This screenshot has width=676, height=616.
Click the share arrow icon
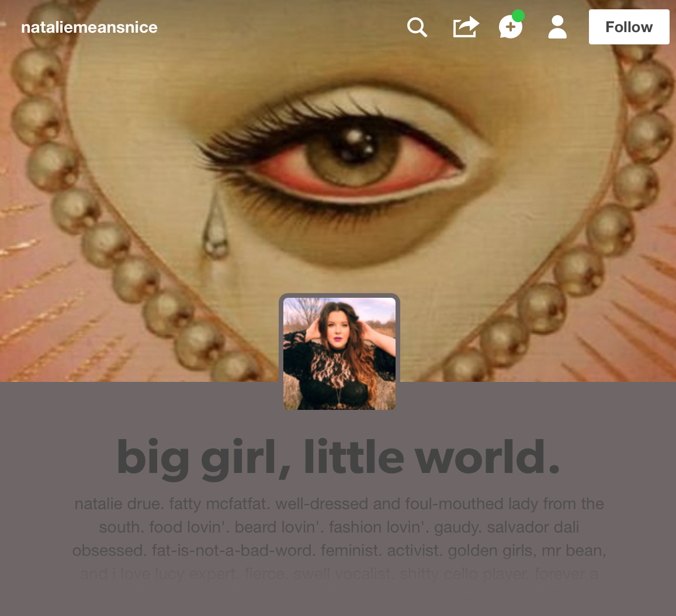click(466, 27)
